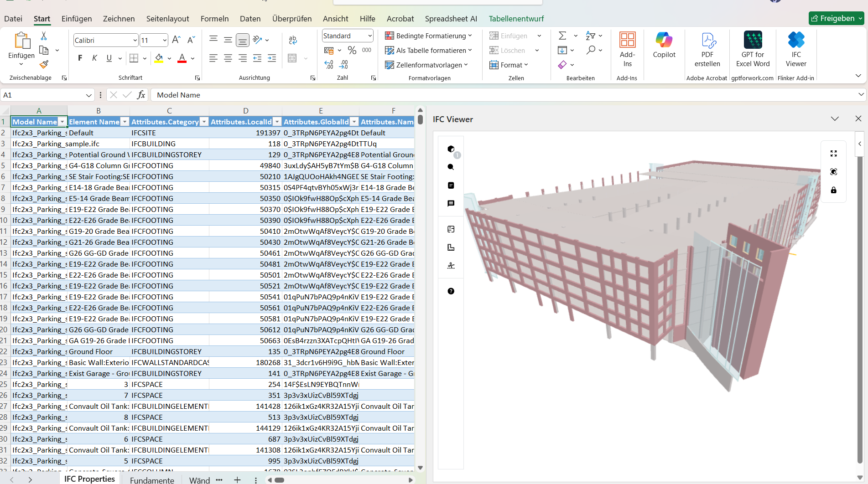
Task: Click the increase indent icon
Action: click(272, 58)
